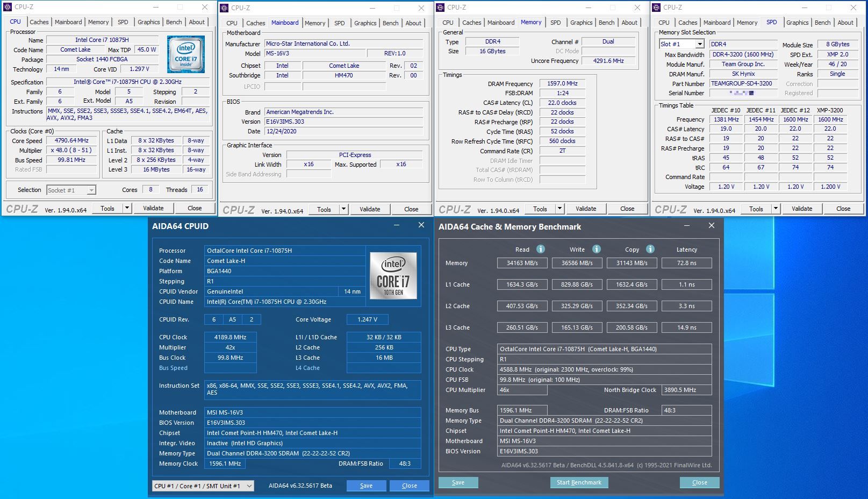This screenshot has width=868, height=499.
Task: Click the CPU Name field Intel Core i7 10875H
Action: 102,40
